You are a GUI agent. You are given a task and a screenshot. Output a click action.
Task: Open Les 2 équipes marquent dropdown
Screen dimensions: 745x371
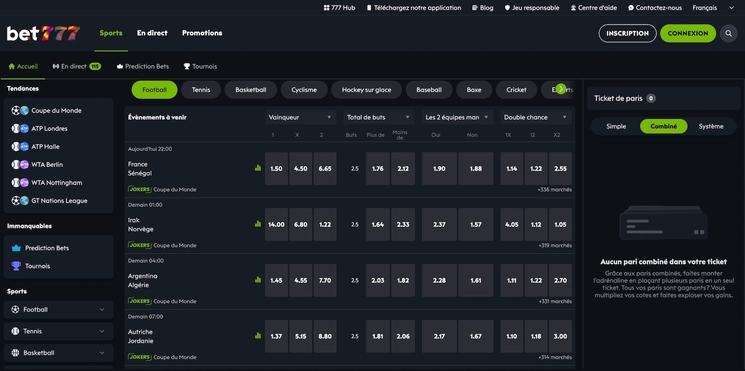coord(458,117)
